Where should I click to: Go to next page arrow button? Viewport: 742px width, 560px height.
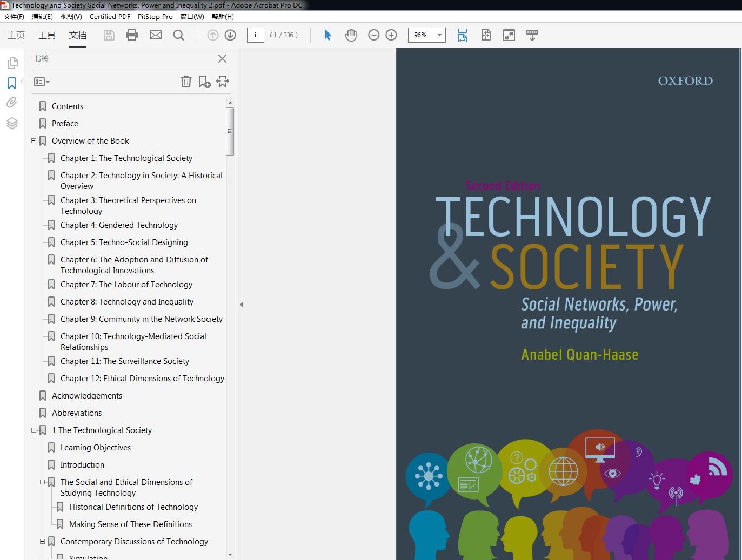pyautogui.click(x=230, y=35)
